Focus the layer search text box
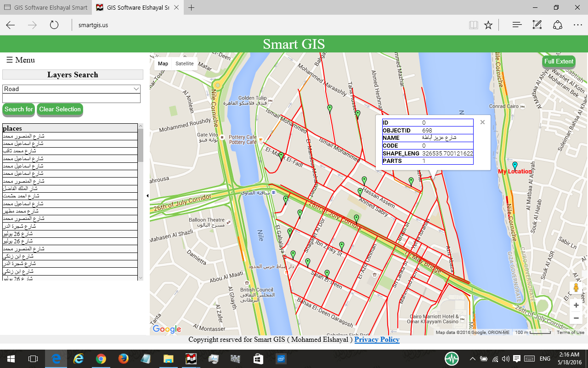588x368 pixels. click(71, 98)
